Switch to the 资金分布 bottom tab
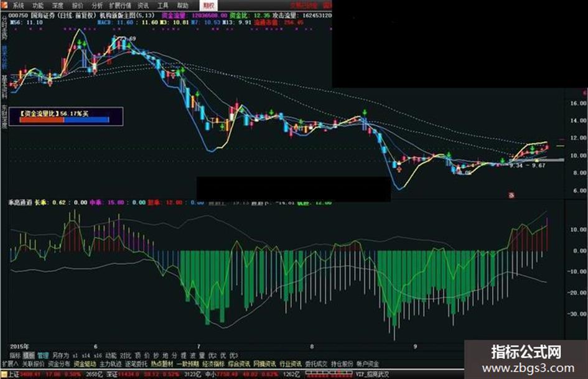The image size is (588, 379). [x=59, y=363]
